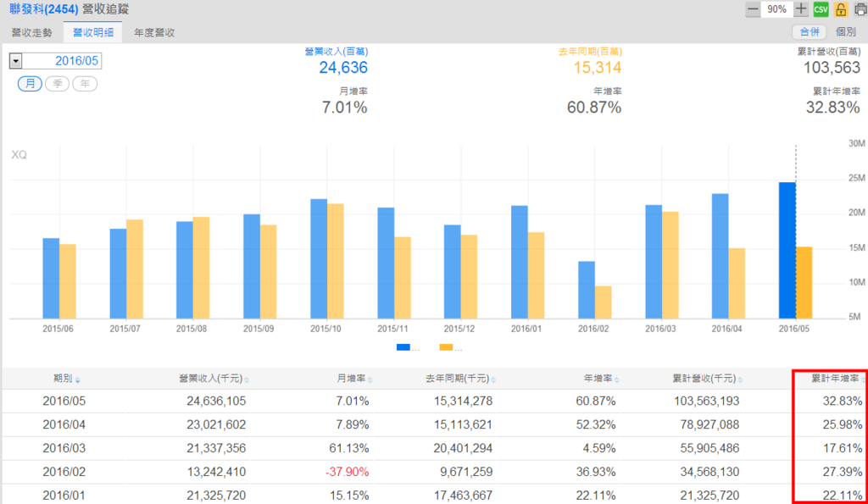Click the blue legend swatch below chart
The image size is (868, 504).
point(403,347)
